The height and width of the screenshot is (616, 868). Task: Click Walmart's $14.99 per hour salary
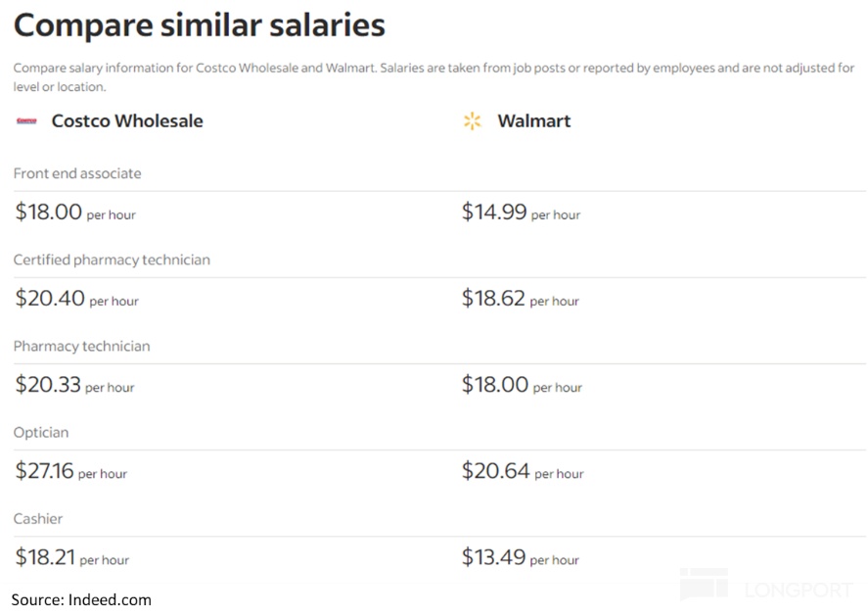coord(521,212)
